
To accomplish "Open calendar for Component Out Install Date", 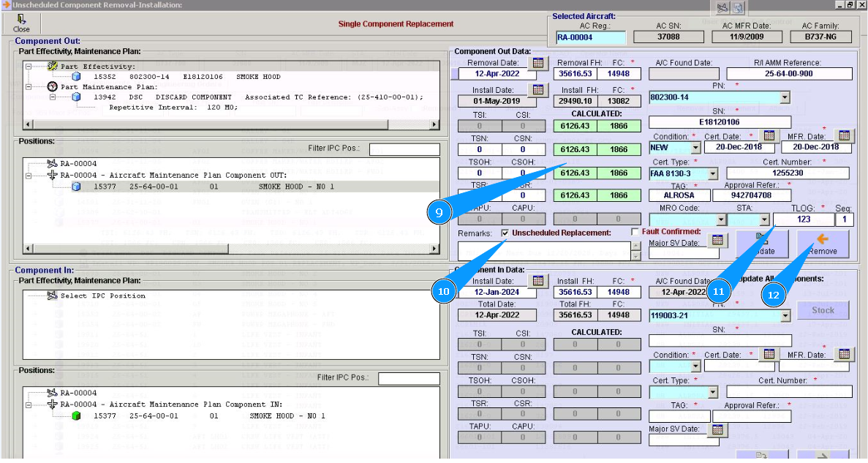I will (538, 90).
